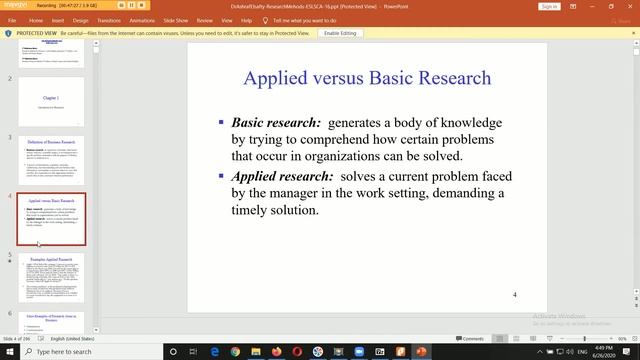This screenshot has width=640, height=360.
Task: Open the File menu
Action: 12,20
